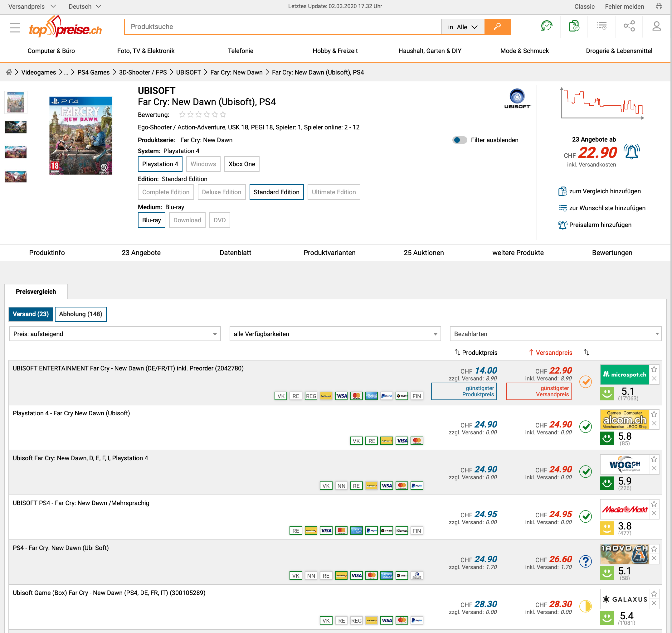672x633 pixels.
Task: Click the orange search magnifier button
Action: point(497,27)
